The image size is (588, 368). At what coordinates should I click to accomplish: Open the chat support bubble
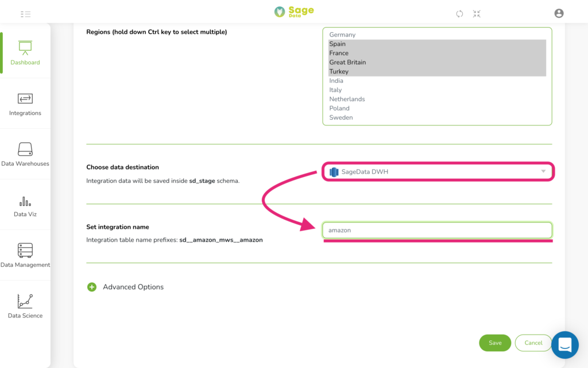[565, 345]
